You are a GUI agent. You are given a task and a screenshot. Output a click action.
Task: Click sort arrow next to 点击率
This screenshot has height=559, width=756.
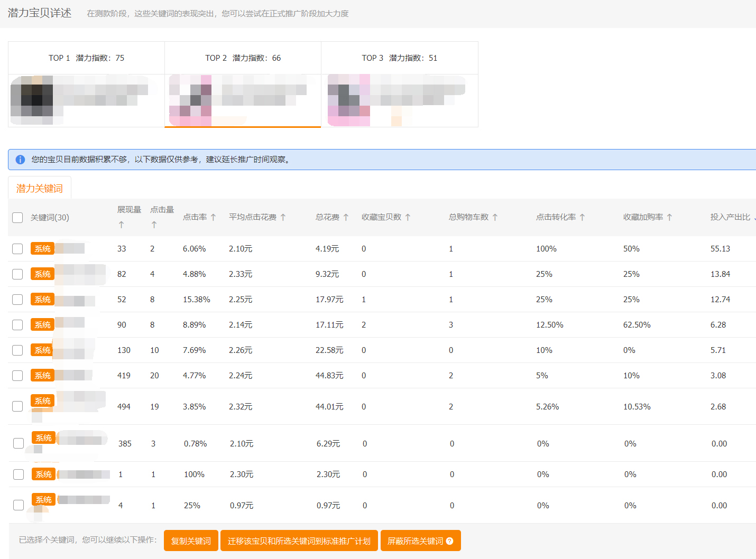point(213,217)
